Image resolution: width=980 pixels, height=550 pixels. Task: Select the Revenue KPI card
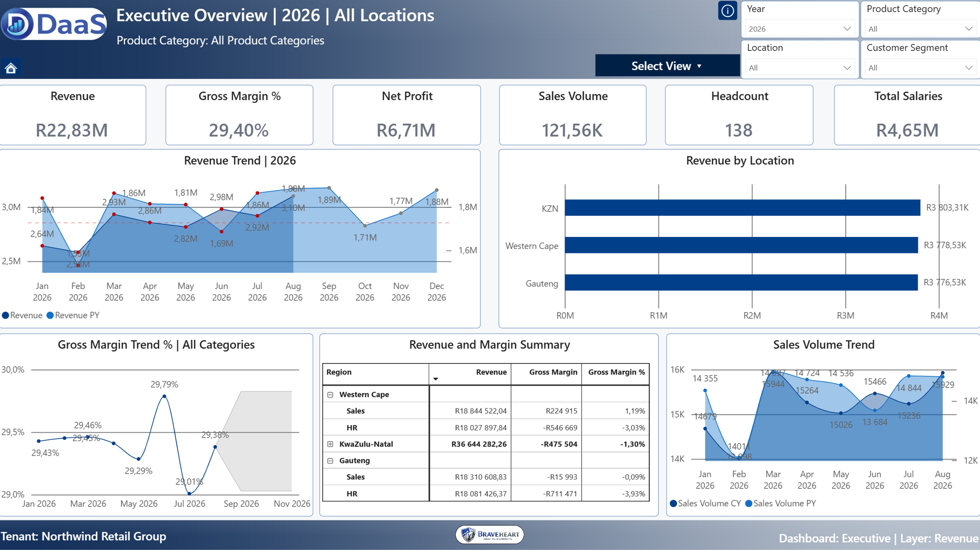pyautogui.click(x=73, y=115)
